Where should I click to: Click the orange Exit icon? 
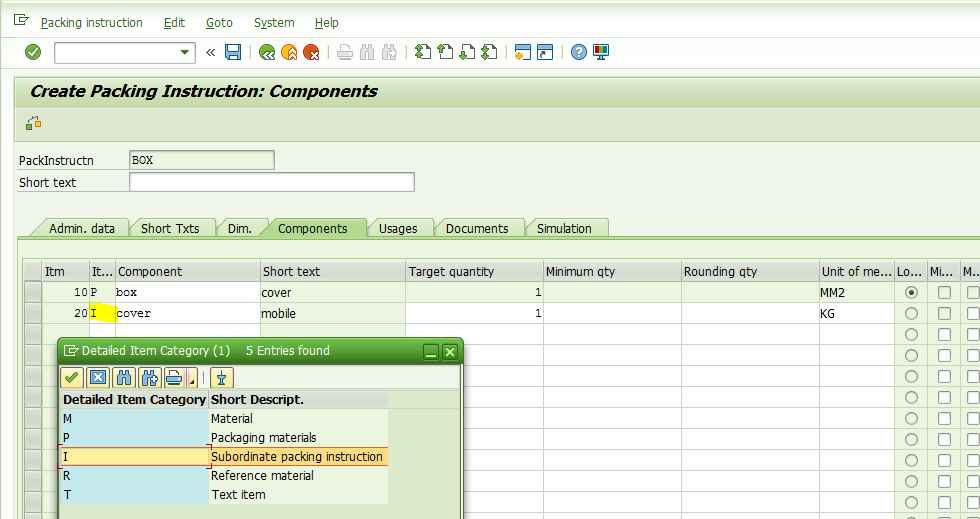pos(289,53)
